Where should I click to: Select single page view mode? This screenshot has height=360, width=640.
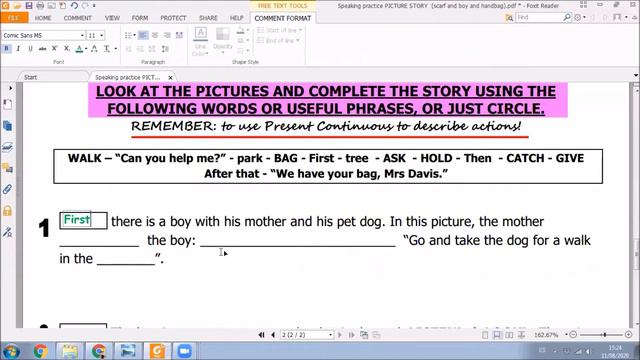pos(485,335)
